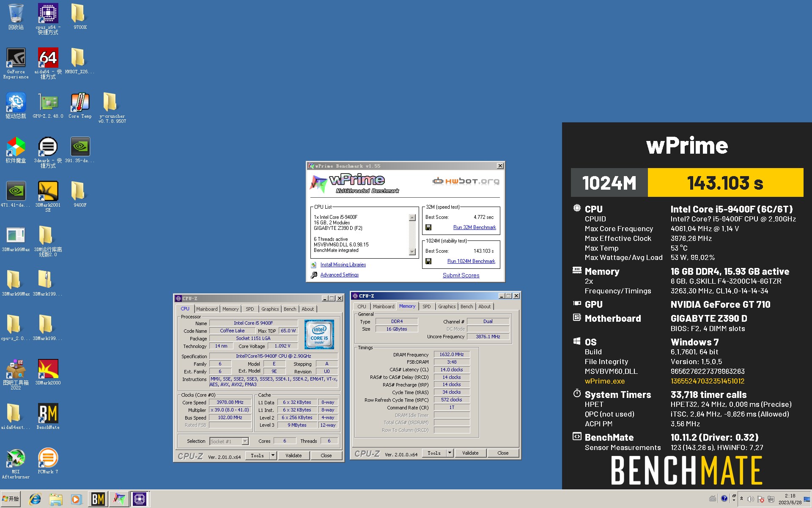Screen dimensions: 812x508
Task: Open Graphics tab in left CPU-Z
Action: pos(270,309)
